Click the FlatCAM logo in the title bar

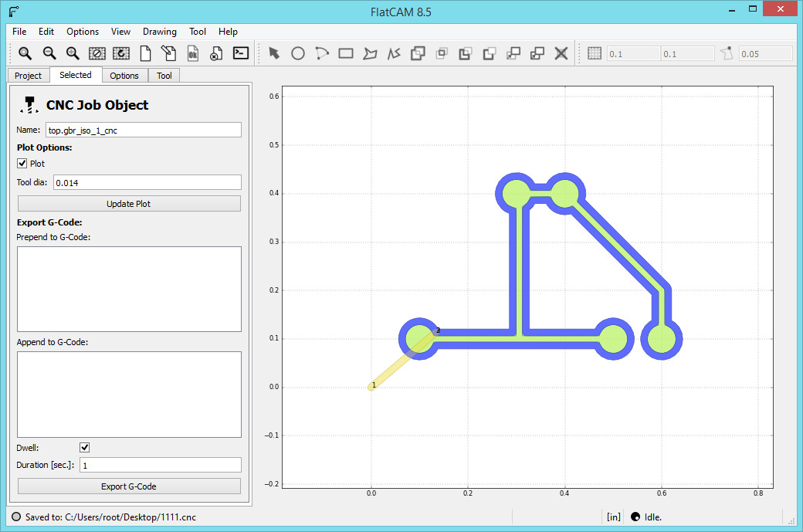coord(14,12)
